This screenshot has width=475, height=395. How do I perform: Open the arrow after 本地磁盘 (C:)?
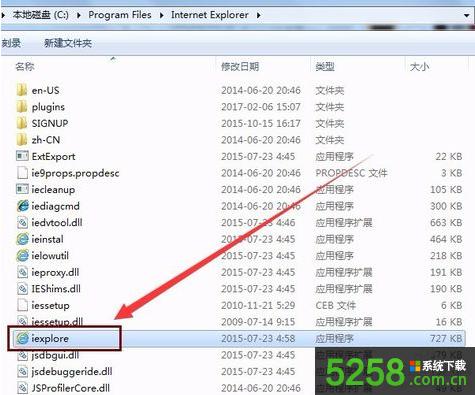(x=79, y=15)
